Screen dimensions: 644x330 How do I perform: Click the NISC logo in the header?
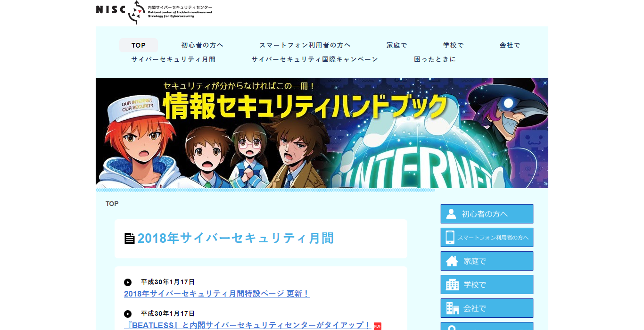(154, 12)
